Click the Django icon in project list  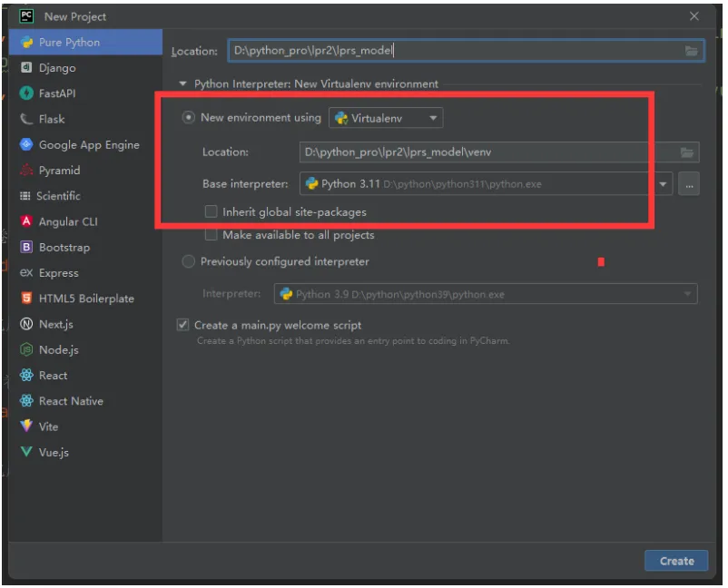[x=26, y=68]
